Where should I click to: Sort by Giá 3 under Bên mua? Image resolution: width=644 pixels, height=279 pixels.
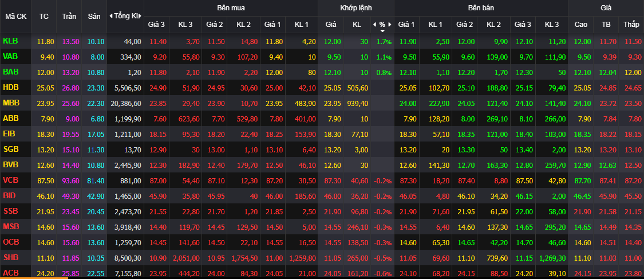click(x=156, y=25)
